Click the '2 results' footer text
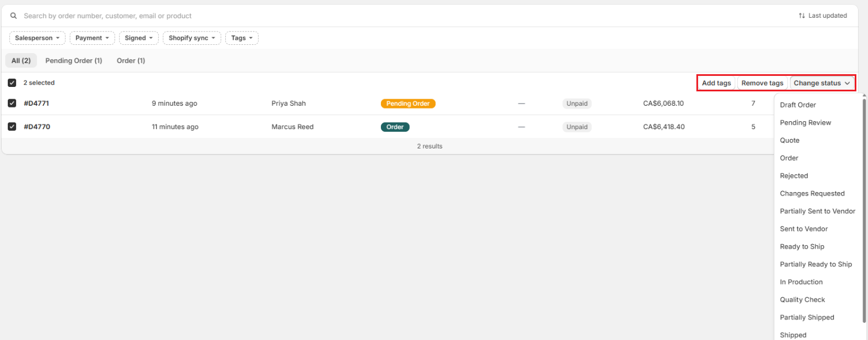 tap(430, 146)
